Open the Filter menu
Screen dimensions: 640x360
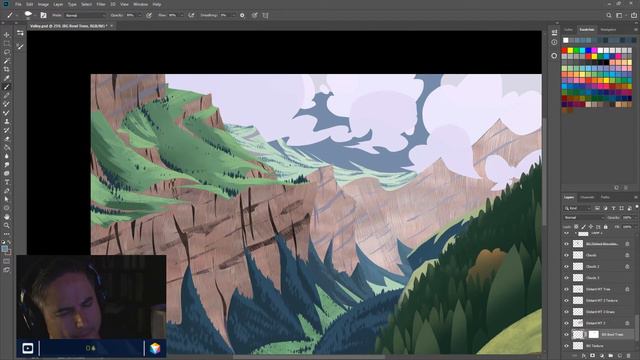click(x=101, y=4)
